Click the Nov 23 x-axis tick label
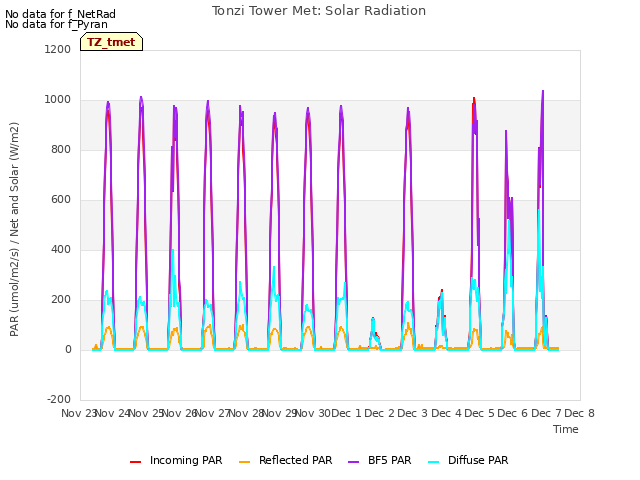Image resolution: width=640 pixels, height=480 pixels. [78, 413]
